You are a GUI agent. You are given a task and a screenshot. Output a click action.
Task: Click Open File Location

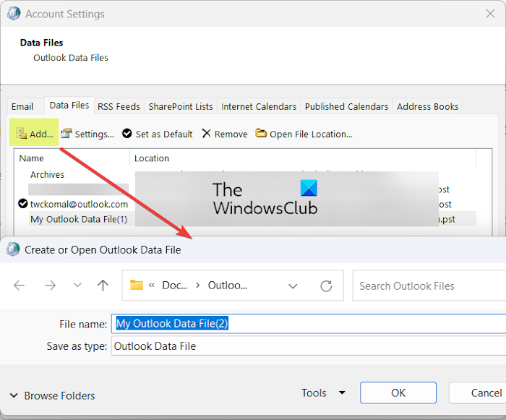[x=304, y=134]
